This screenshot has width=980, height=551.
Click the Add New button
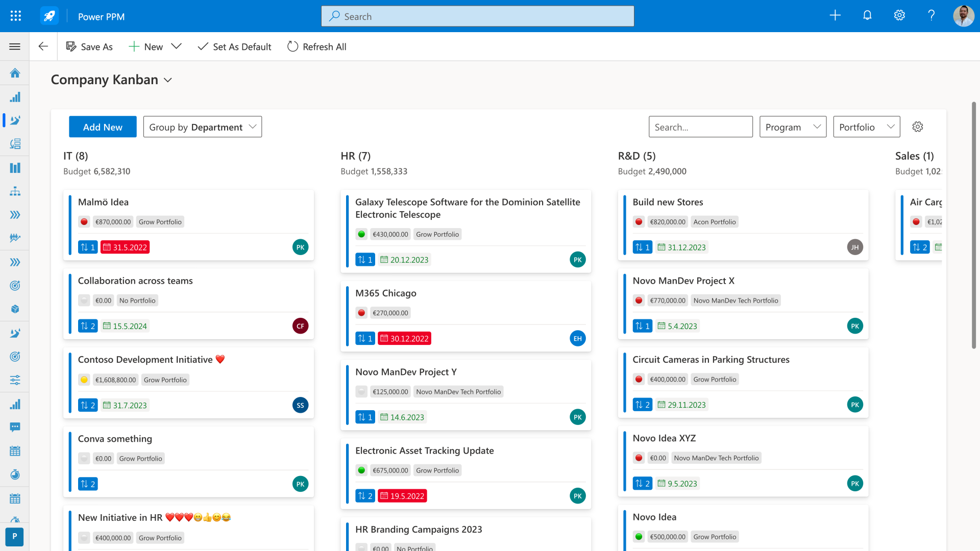click(103, 127)
